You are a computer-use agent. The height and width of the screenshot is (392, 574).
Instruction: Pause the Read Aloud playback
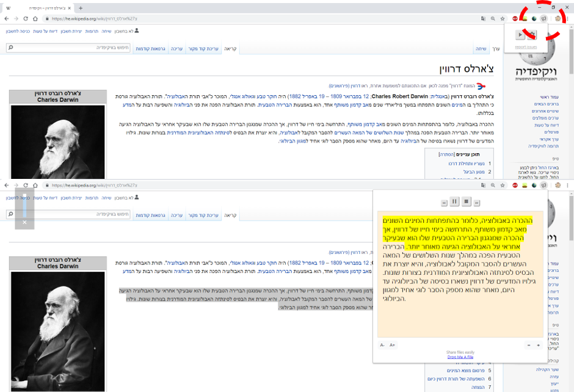tap(454, 201)
